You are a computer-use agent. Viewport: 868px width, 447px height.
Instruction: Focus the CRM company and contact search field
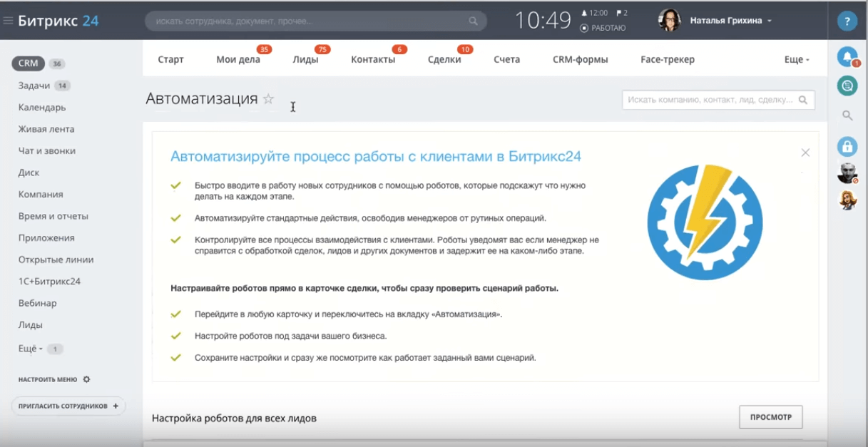710,100
